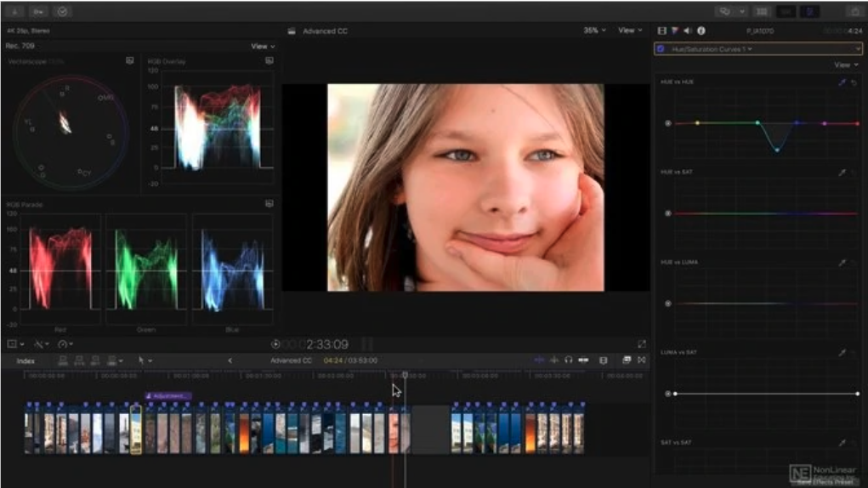Click the yellow control point on HUE vs HUE
Image resolution: width=868 pixels, height=488 pixels.
click(x=697, y=122)
